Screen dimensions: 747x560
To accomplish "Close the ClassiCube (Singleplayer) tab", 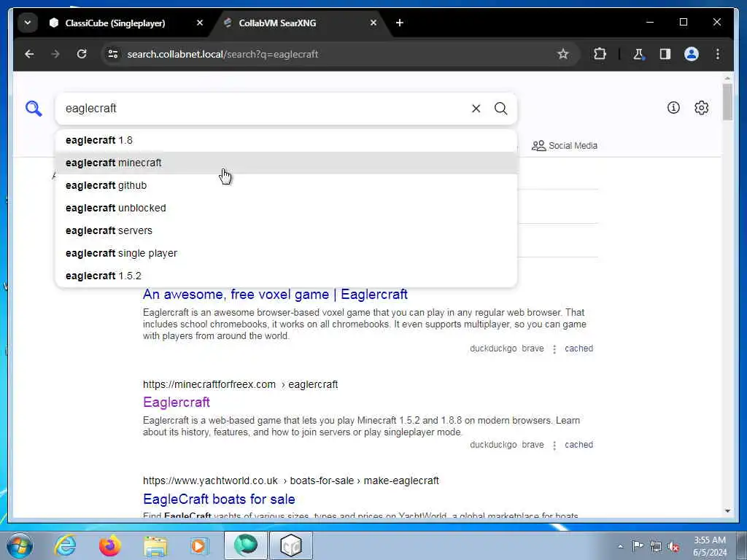I will [x=200, y=23].
